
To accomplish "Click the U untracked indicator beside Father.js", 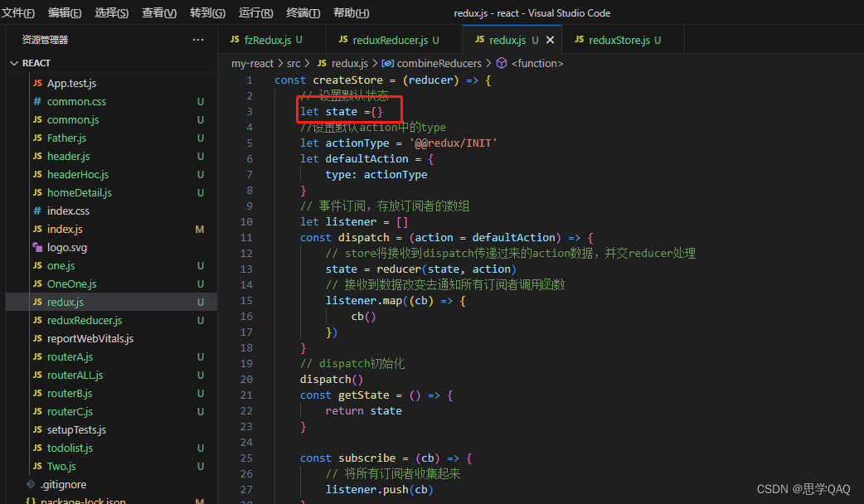I will [200, 138].
